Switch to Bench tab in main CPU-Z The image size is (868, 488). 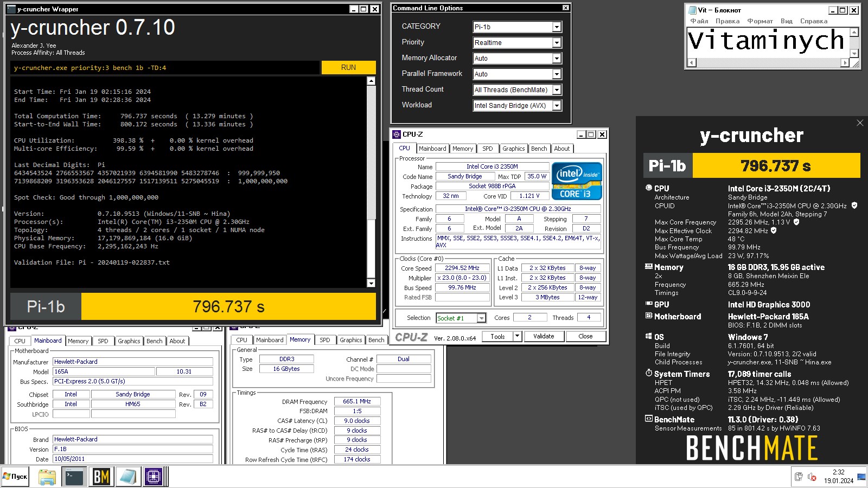click(x=539, y=149)
